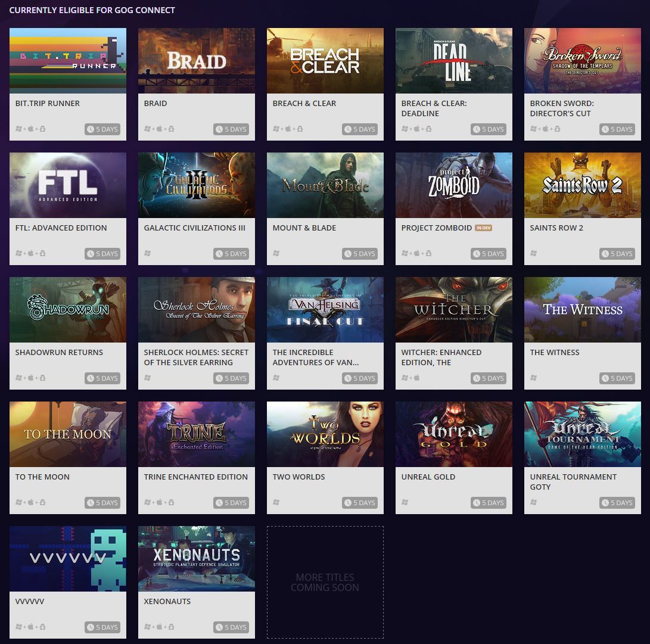Click the To The Moon title
650x644 pixels.
click(42, 477)
